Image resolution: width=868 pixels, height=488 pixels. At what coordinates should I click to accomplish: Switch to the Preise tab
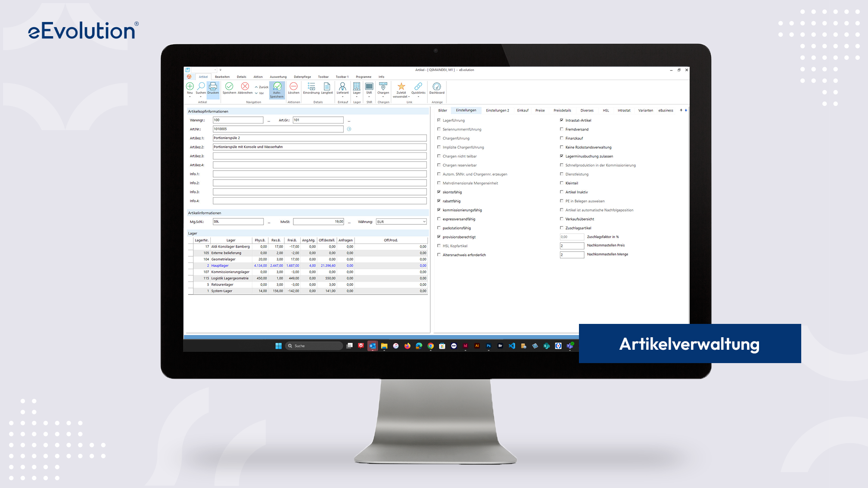pos(540,111)
